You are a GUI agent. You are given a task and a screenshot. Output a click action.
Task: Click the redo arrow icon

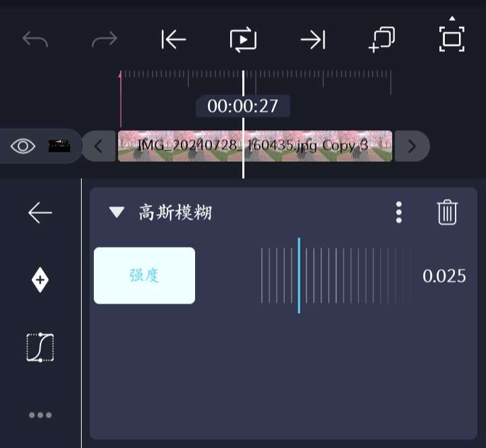105,39
